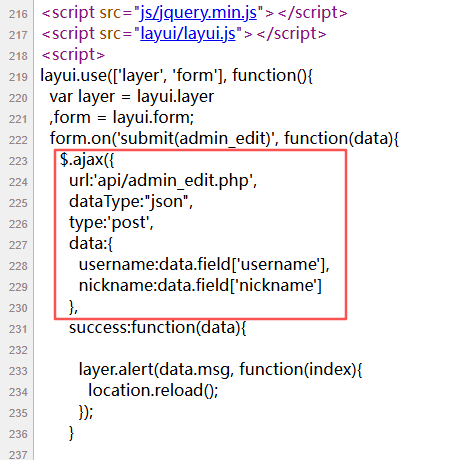Click the 'var layer = layui.layer' line

tap(132, 97)
